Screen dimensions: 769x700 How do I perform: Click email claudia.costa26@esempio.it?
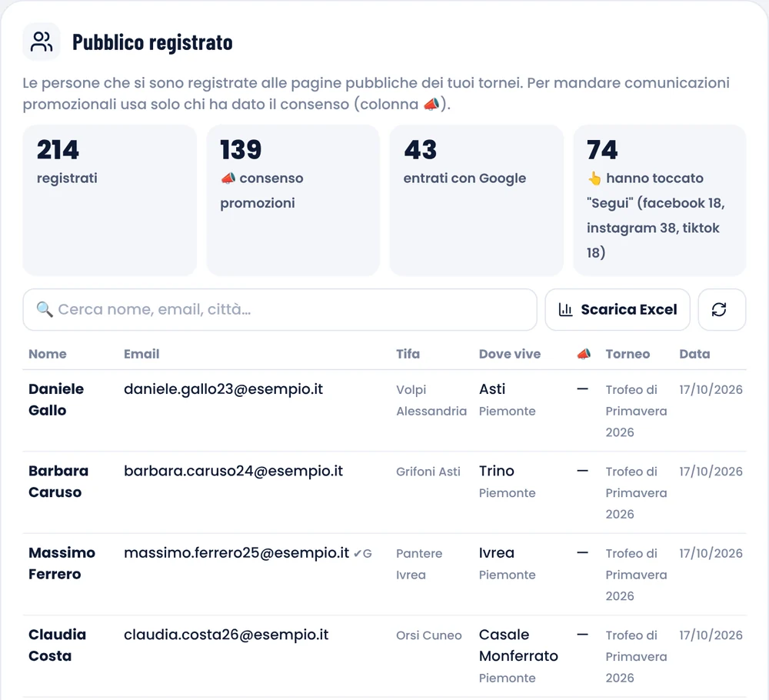coord(226,635)
